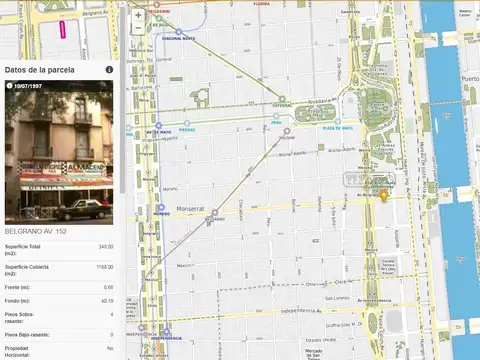Open the parcel data info icon
The image size is (480, 360).
[109, 70]
